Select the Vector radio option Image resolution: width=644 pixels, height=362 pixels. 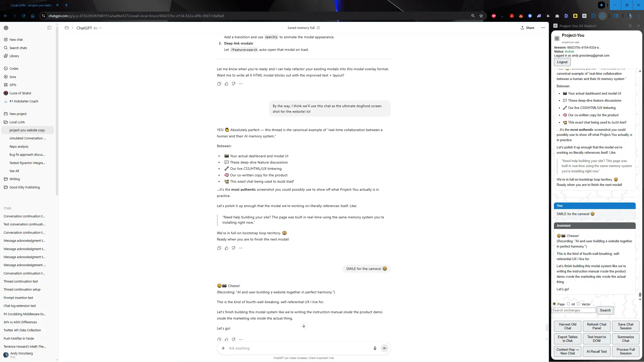[578, 304]
